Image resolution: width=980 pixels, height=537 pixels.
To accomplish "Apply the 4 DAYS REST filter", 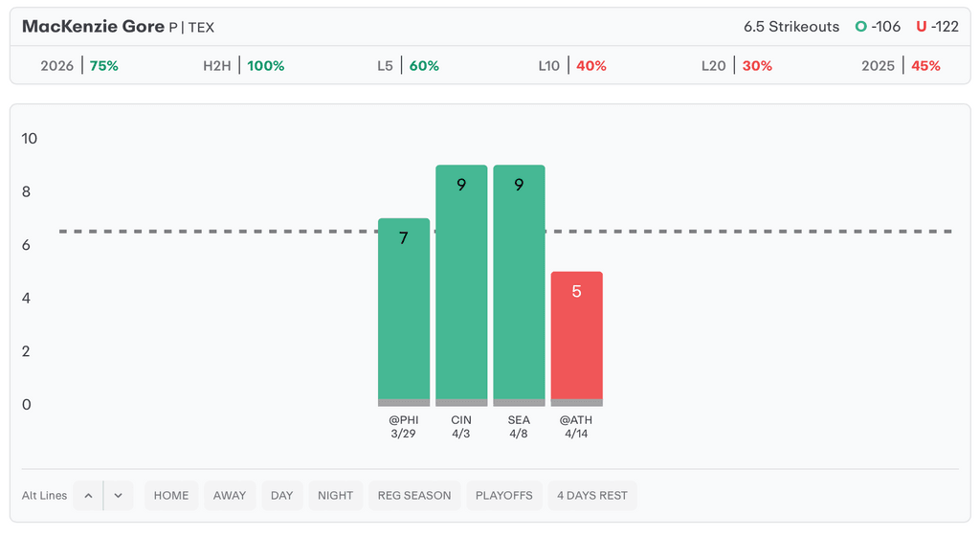I will (x=592, y=496).
